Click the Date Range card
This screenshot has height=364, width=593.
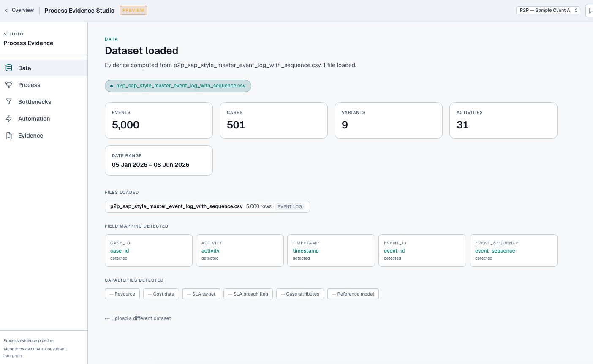pyautogui.click(x=159, y=160)
